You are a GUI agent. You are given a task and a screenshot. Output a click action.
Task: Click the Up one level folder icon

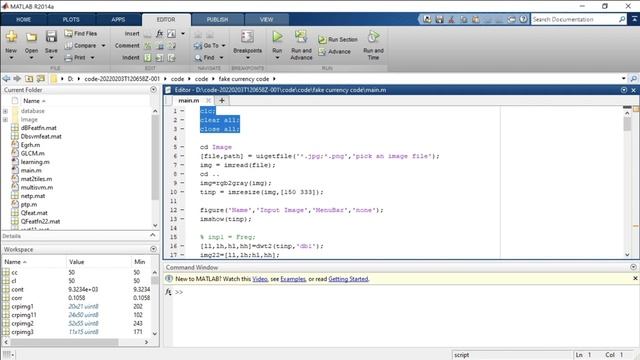point(29,78)
